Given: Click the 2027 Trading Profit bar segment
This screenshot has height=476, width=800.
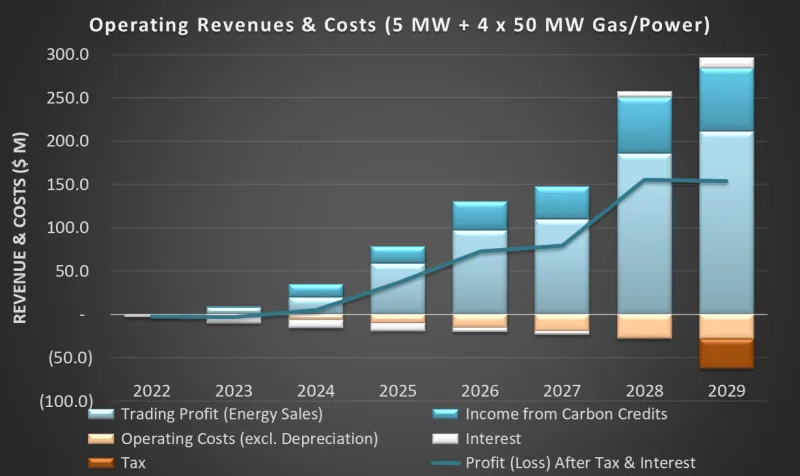Looking at the screenshot, I should (x=562, y=267).
